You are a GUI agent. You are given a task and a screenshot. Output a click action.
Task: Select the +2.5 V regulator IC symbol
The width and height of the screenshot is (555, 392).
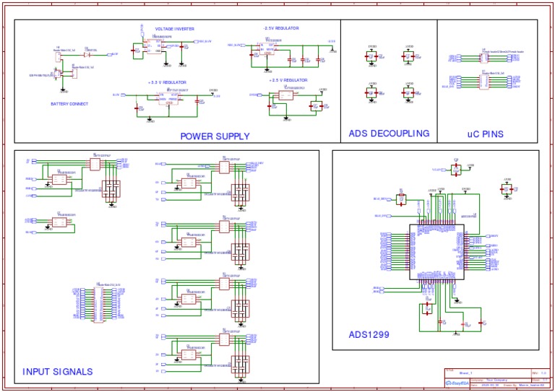pos(286,95)
